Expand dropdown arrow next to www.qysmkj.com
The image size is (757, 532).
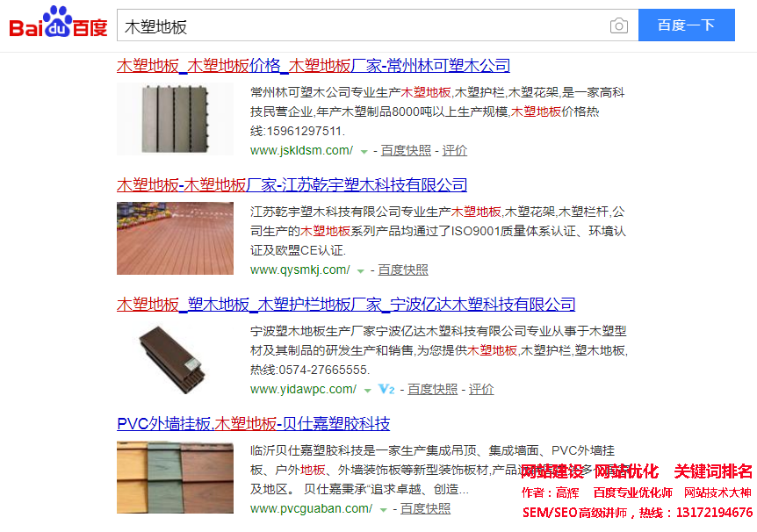(360, 271)
